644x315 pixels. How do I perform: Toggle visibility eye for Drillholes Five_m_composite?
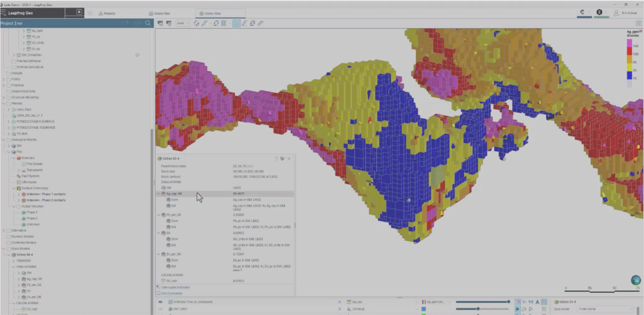pos(160,302)
